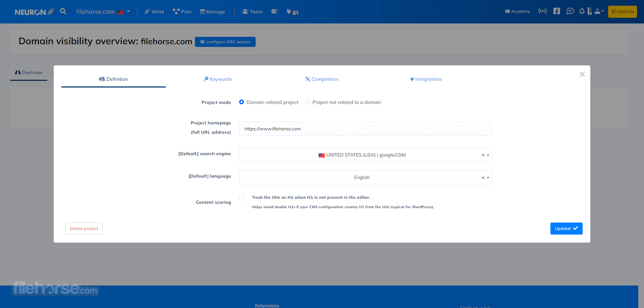Viewport: 644px width, 308px height.
Task: Open the Write menu in the navbar
Action: pyautogui.click(x=154, y=12)
